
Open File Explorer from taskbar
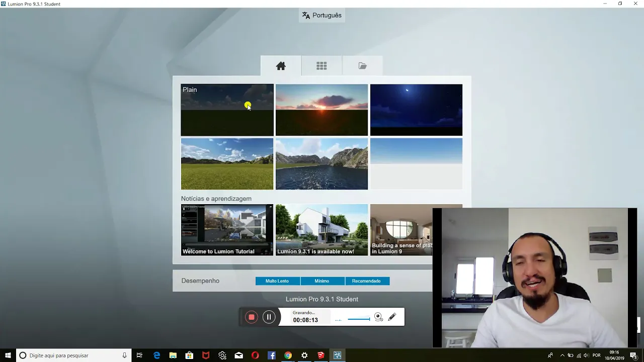point(173,355)
